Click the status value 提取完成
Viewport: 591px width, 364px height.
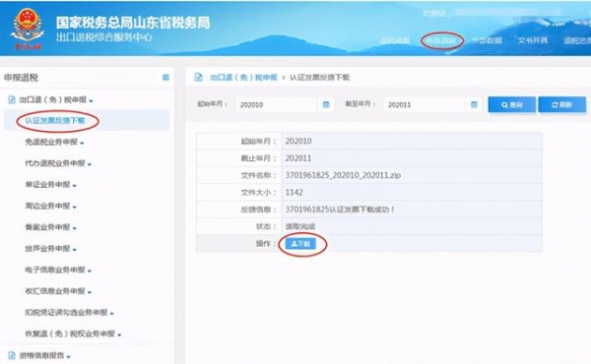[x=300, y=226]
